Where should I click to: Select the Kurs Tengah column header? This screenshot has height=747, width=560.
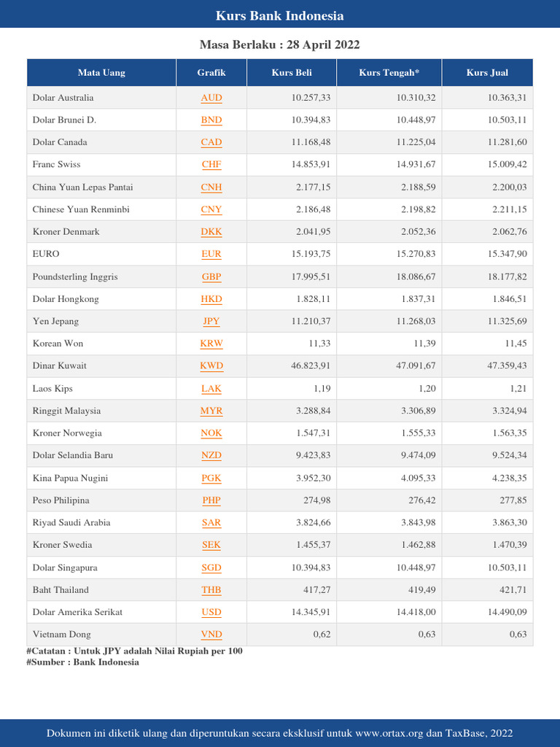tap(389, 73)
